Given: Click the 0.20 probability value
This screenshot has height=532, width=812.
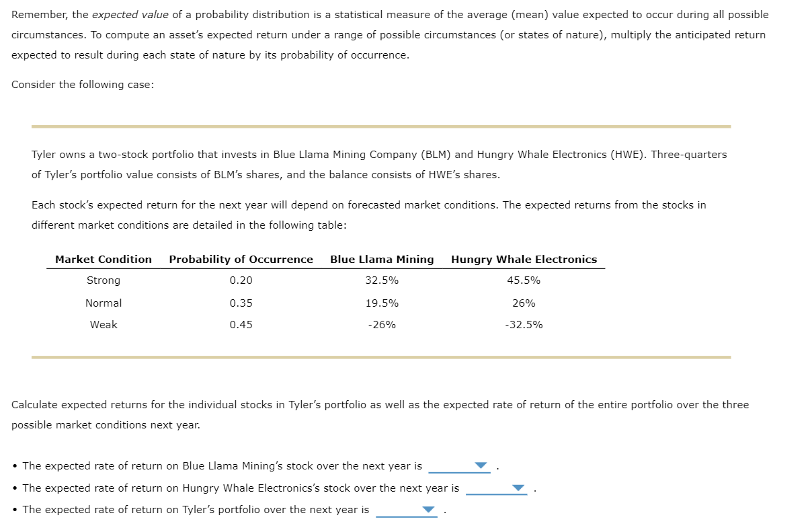Looking at the screenshot, I should 242,280.
